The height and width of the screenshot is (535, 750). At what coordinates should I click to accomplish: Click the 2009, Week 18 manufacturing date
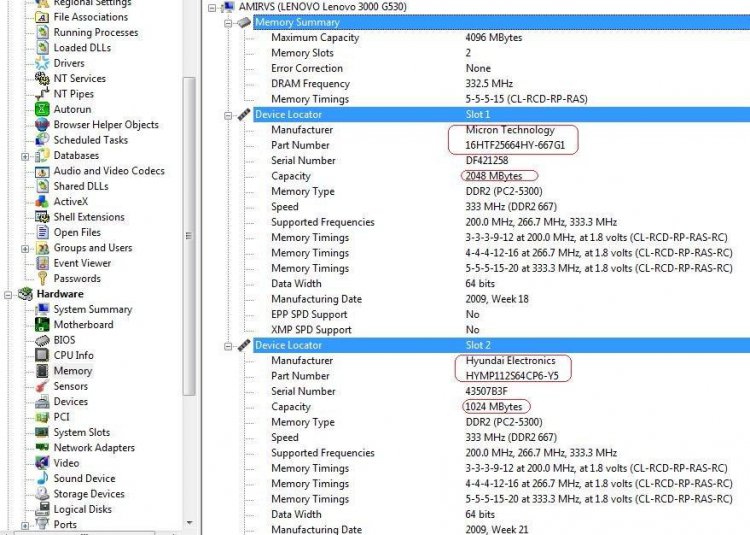pos(497,299)
